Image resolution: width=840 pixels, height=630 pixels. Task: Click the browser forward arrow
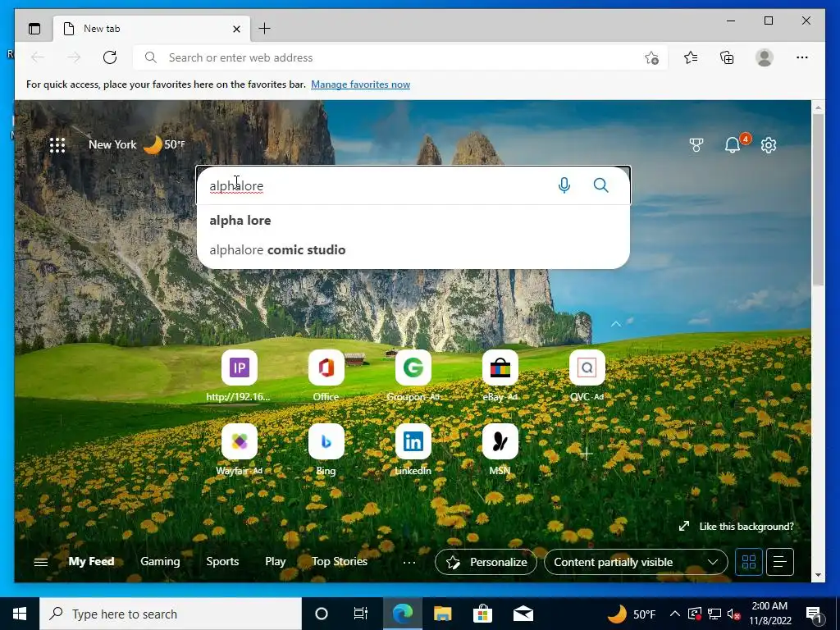click(x=74, y=57)
